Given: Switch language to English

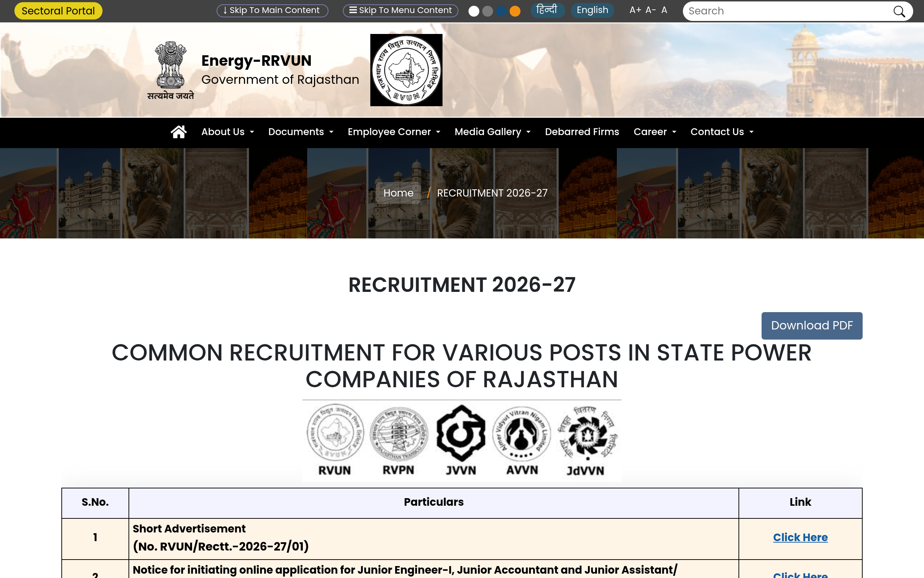Looking at the screenshot, I should coord(592,10).
